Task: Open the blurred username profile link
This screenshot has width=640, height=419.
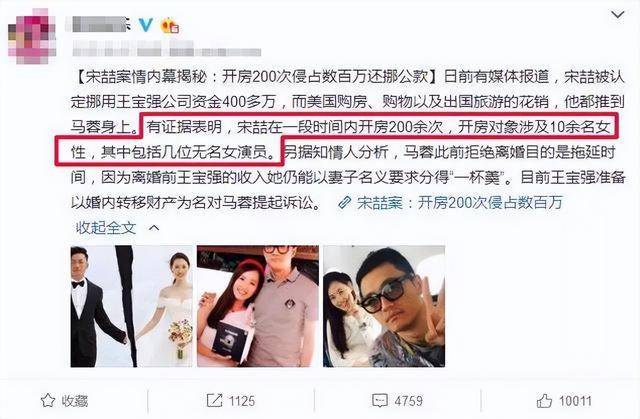Action: click(99, 24)
